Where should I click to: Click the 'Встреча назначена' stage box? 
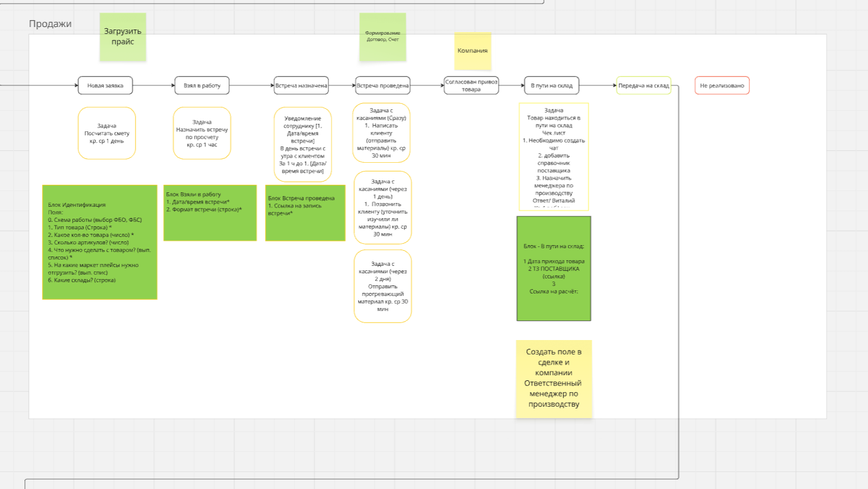coord(301,85)
